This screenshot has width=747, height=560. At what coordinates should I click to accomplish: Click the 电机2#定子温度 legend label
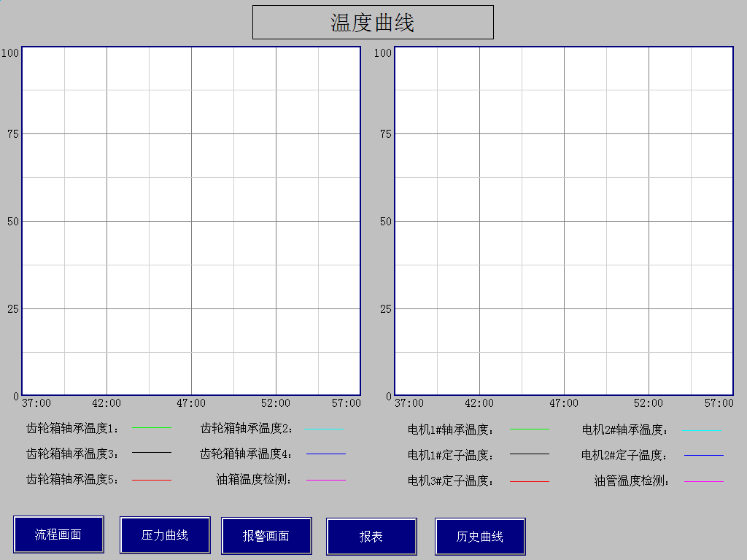pyautogui.click(x=624, y=455)
